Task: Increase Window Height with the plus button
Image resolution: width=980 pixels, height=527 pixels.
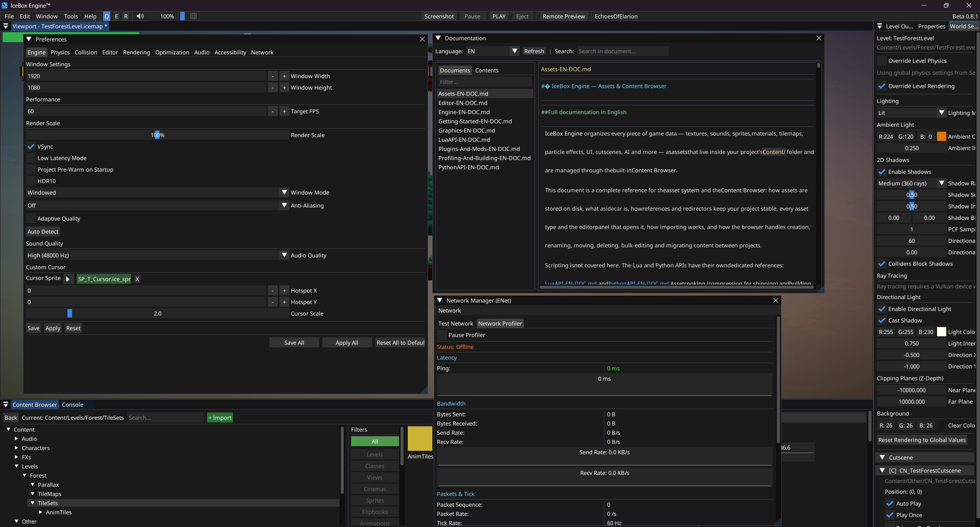Action: (x=284, y=88)
